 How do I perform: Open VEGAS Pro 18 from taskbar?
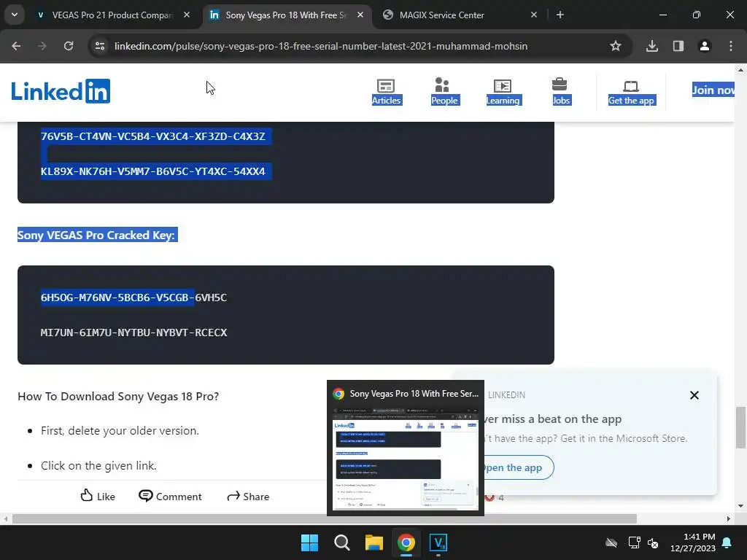[438, 542]
